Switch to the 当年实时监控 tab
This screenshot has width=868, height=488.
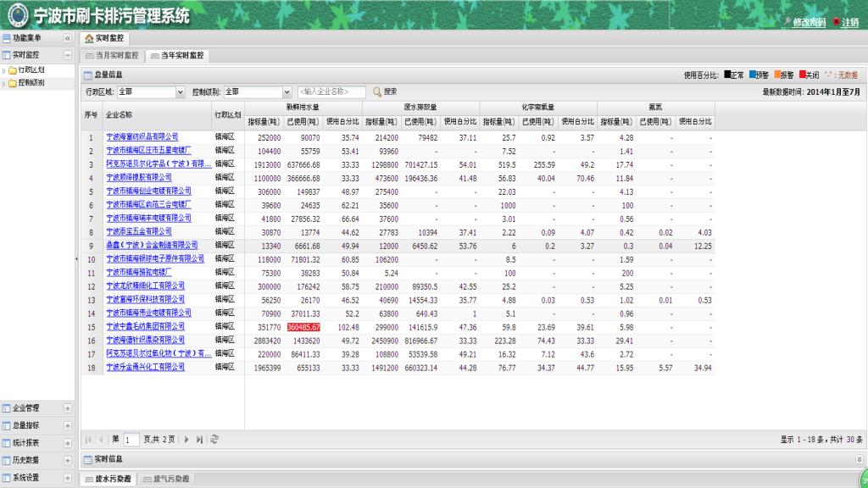tap(178, 55)
